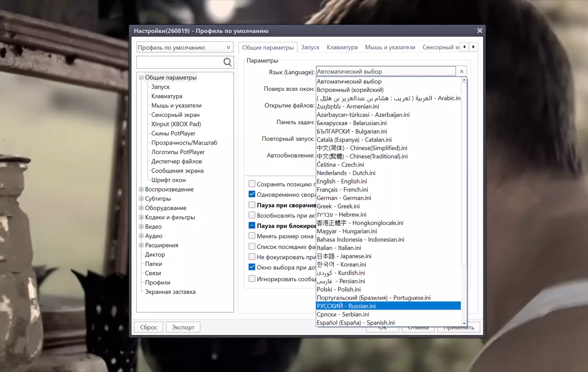Select 'XInput (XBOX Pad)' in the tree

pos(176,124)
